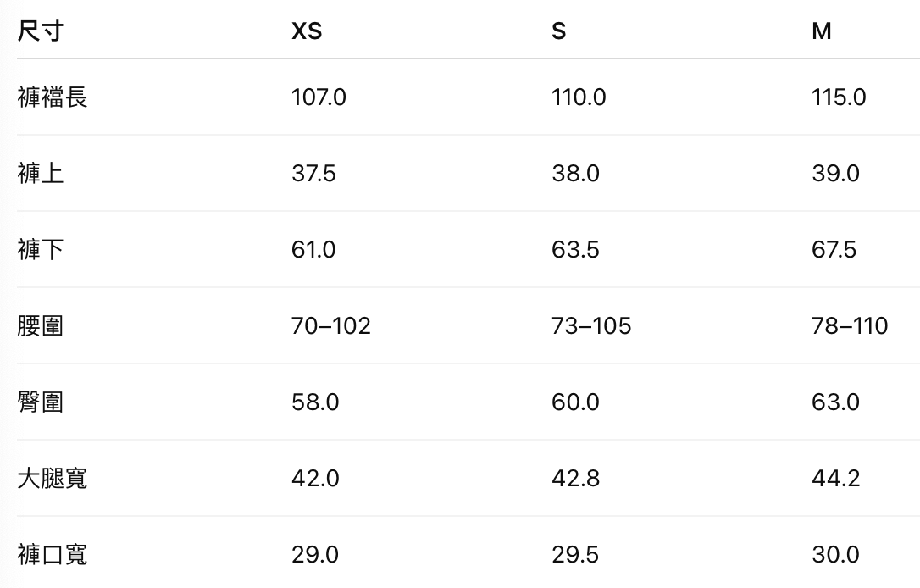
Task: Select the 褲襠長 row label
Action: 52,97
